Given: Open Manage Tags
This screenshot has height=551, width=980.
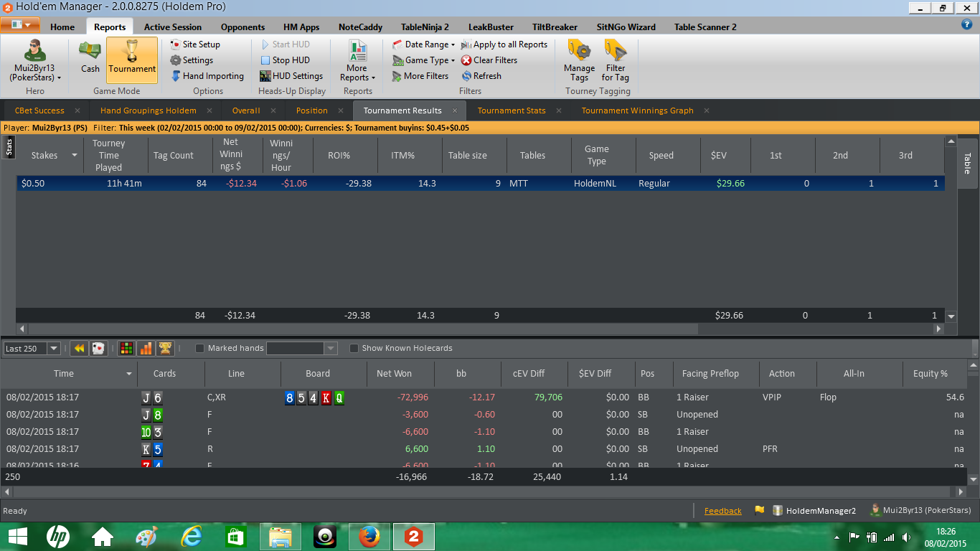Looking at the screenshot, I should [x=579, y=60].
